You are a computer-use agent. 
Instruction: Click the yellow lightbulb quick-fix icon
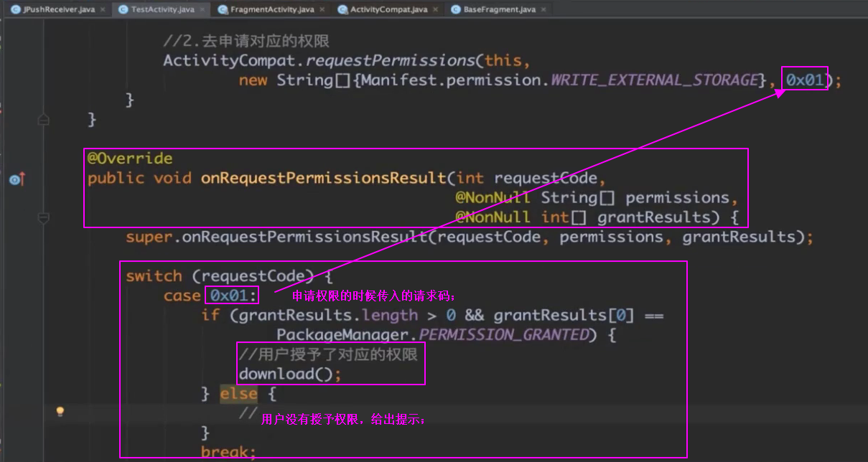point(60,411)
